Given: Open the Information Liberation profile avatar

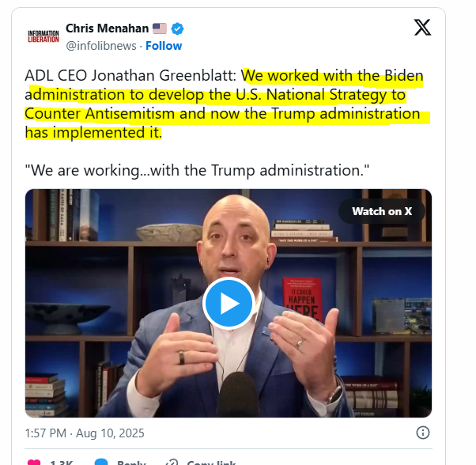Looking at the screenshot, I should tap(43, 36).
